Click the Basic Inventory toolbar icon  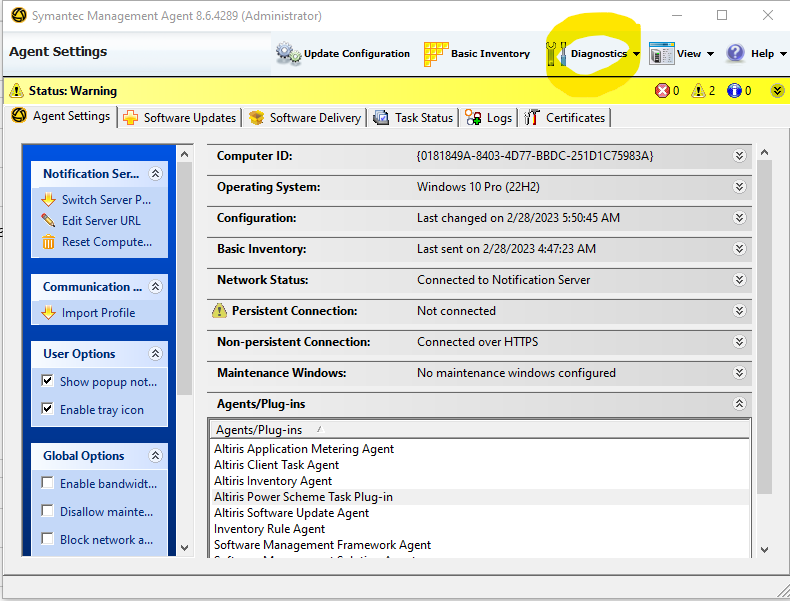tap(435, 54)
